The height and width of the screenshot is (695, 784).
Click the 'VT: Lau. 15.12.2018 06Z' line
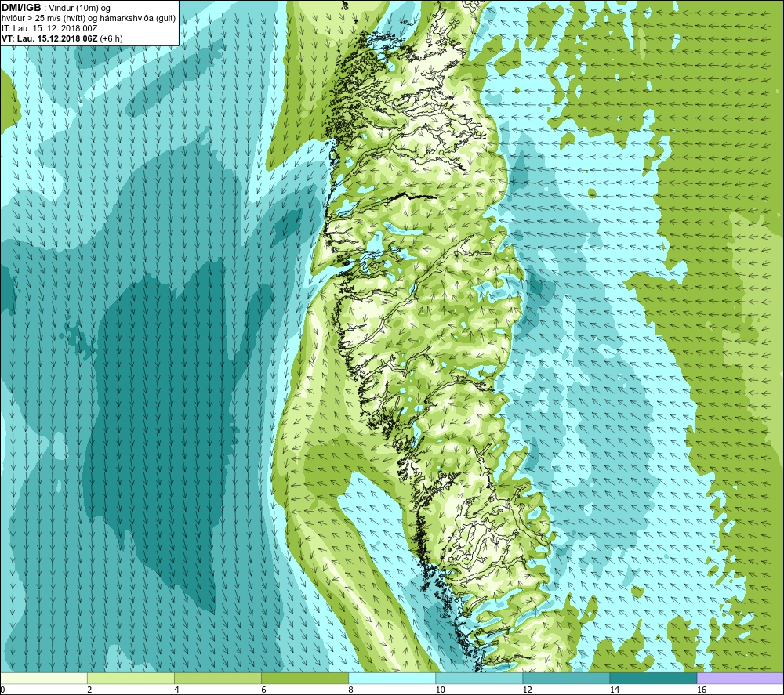pyautogui.click(x=49, y=38)
